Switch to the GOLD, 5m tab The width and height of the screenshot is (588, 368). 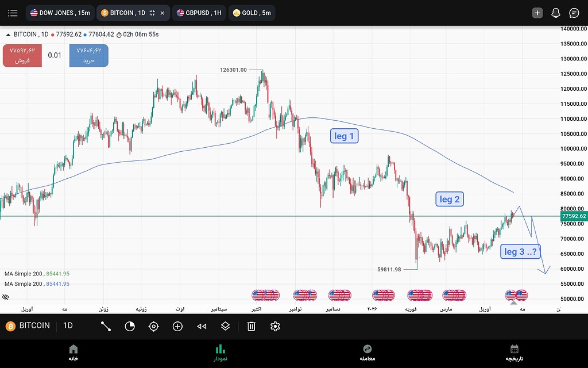point(252,13)
